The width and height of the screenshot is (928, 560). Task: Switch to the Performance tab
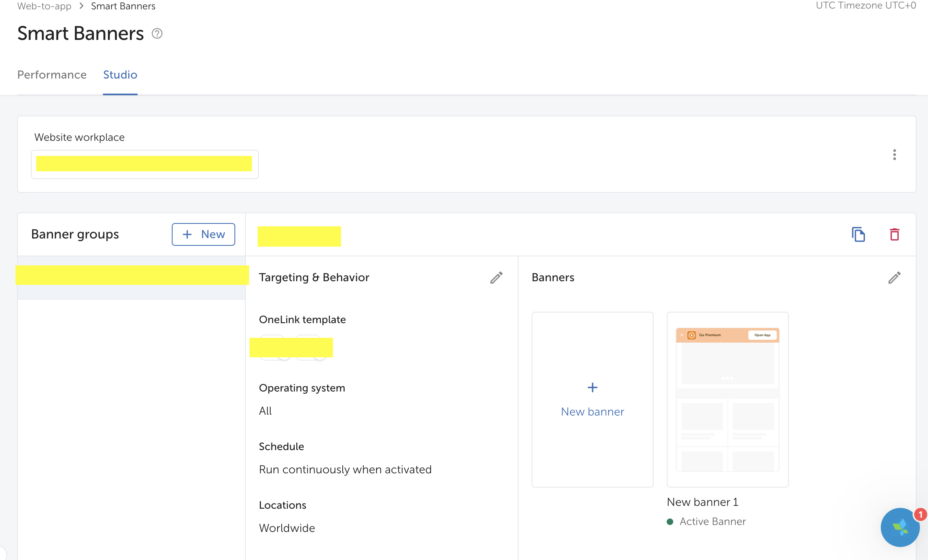(x=52, y=75)
